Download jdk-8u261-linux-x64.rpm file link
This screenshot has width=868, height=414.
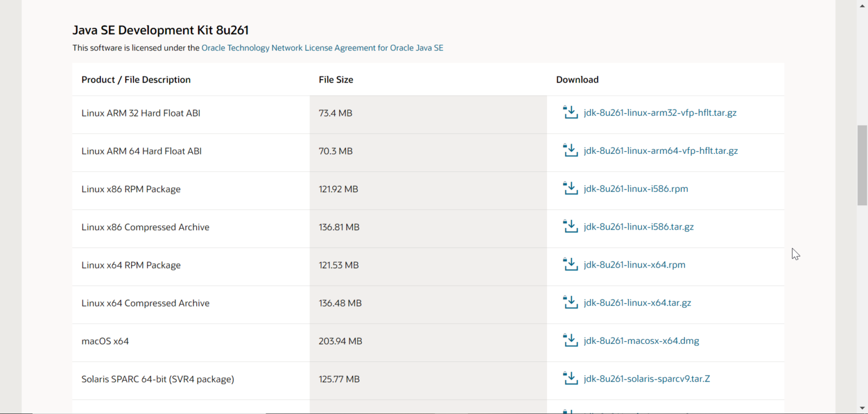635,264
